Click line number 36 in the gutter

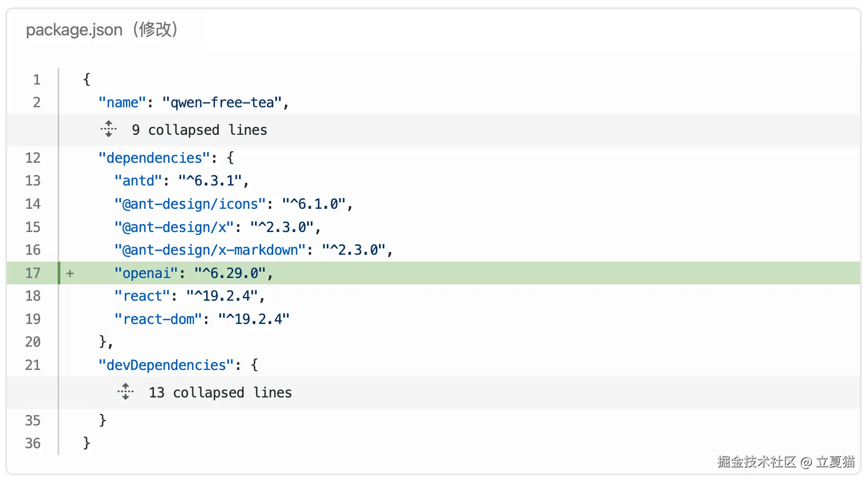pyautogui.click(x=33, y=443)
